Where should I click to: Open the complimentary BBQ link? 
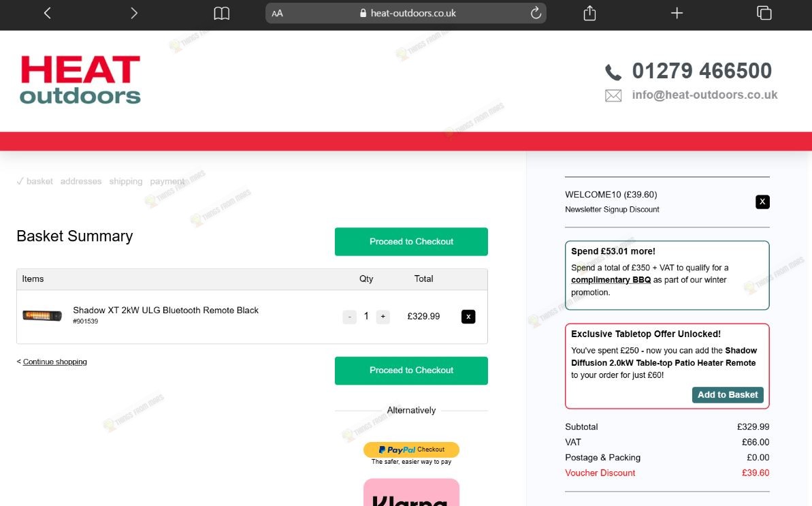click(x=611, y=280)
